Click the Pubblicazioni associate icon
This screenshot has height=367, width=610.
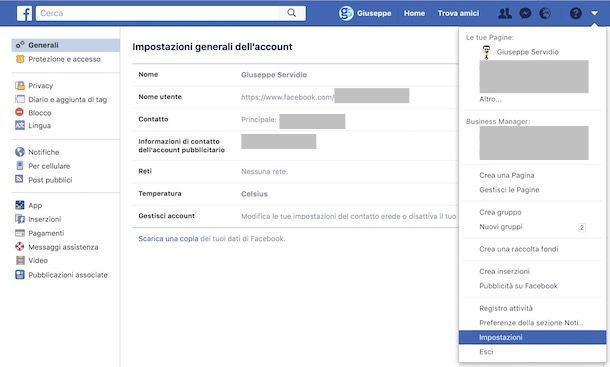[20, 274]
